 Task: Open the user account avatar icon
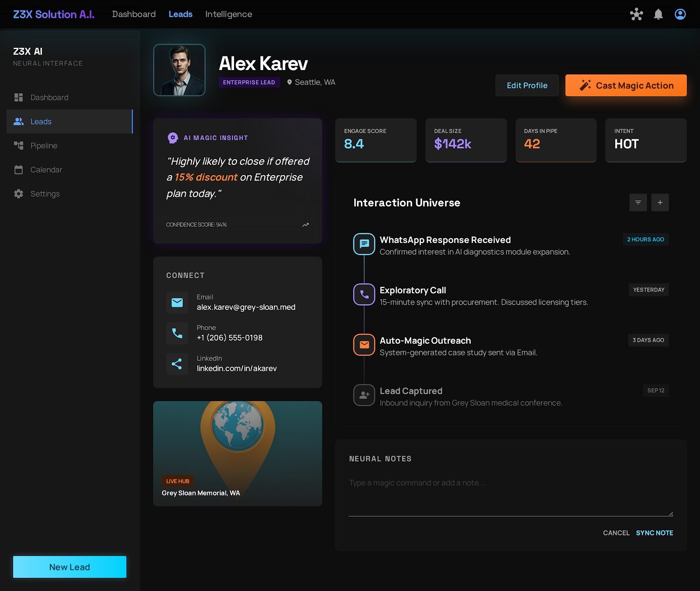tap(680, 14)
